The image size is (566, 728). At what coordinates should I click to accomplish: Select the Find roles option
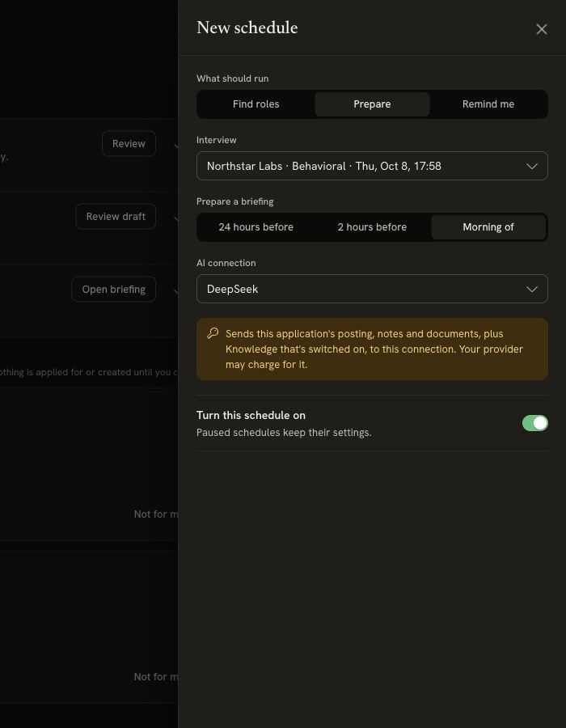click(x=256, y=104)
